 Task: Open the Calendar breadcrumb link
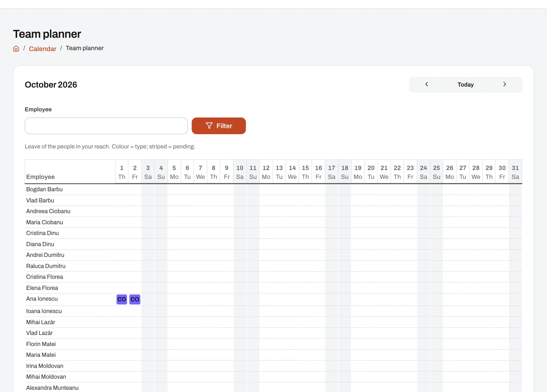pos(42,49)
